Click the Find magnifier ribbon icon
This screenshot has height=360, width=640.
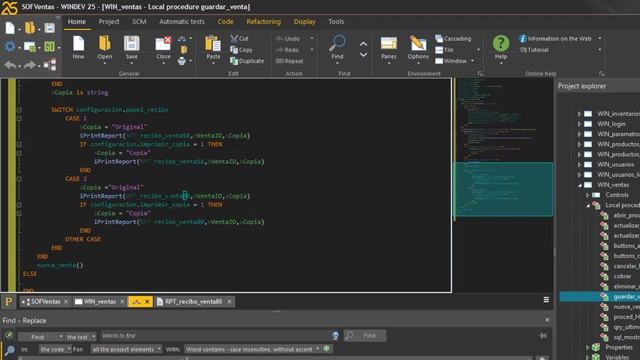[x=337, y=42]
